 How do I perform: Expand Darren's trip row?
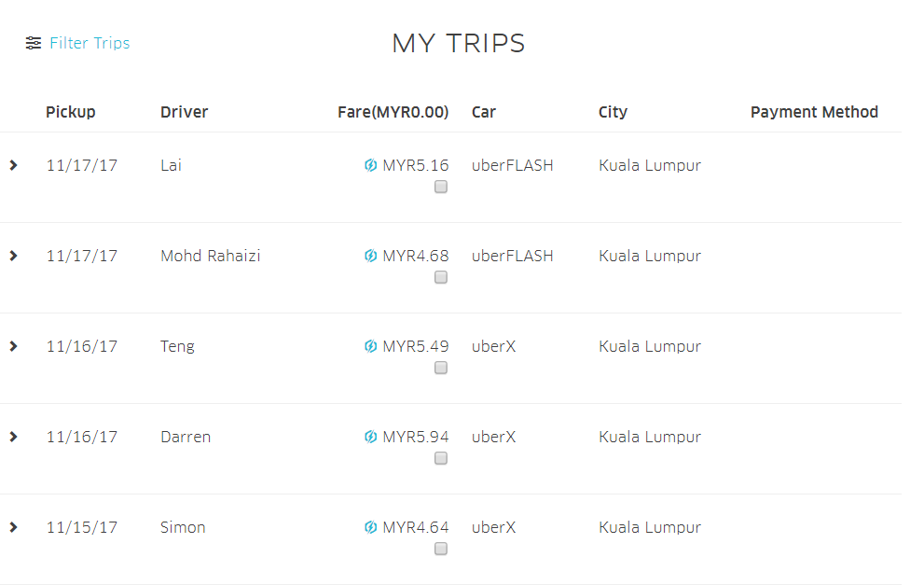pos(13,437)
